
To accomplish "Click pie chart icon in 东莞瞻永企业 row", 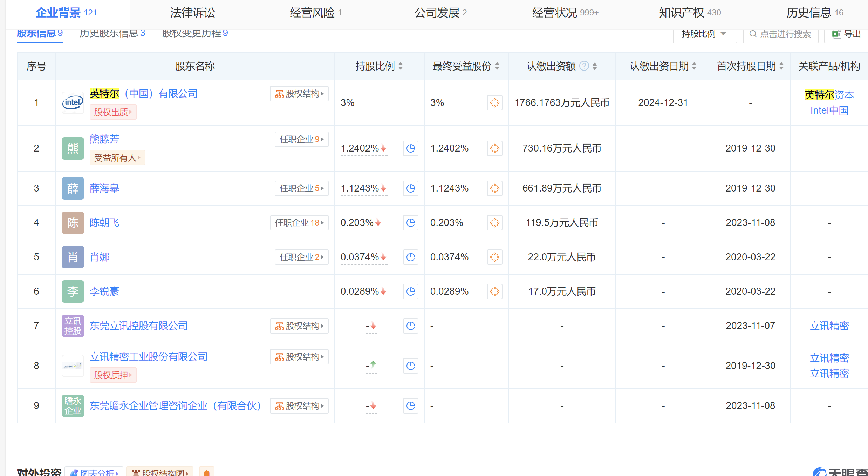I will 410,406.
